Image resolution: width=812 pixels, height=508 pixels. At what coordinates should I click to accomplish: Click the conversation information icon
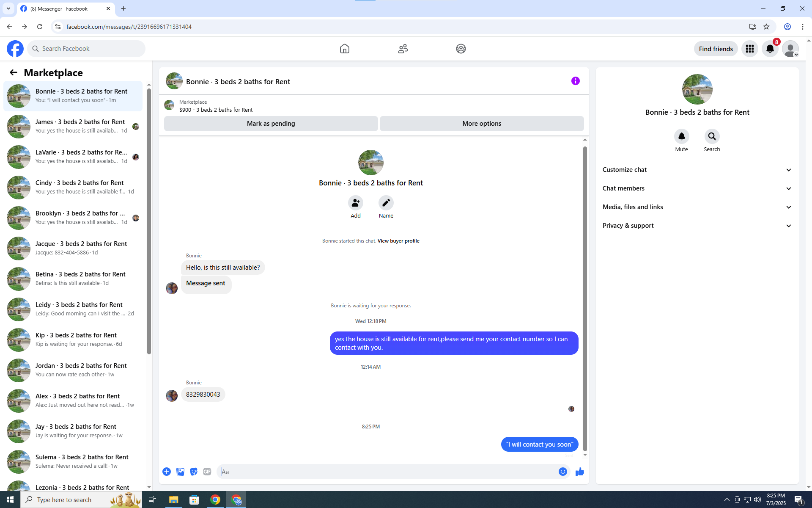(x=575, y=81)
